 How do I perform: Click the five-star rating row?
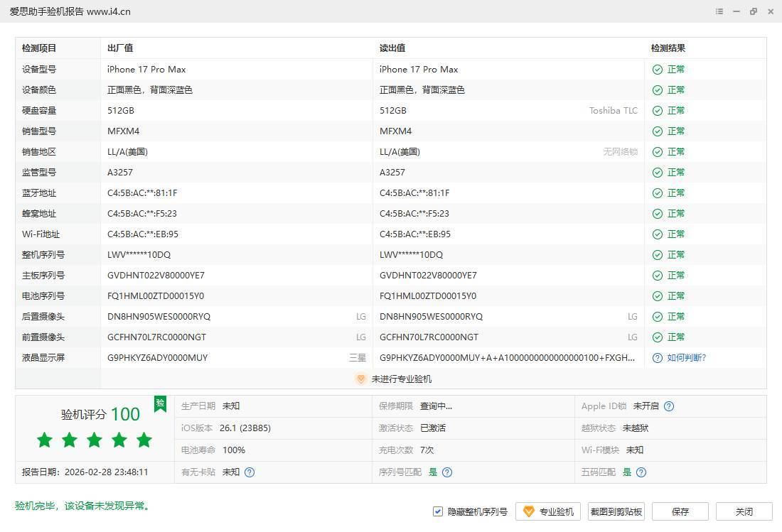95,440
